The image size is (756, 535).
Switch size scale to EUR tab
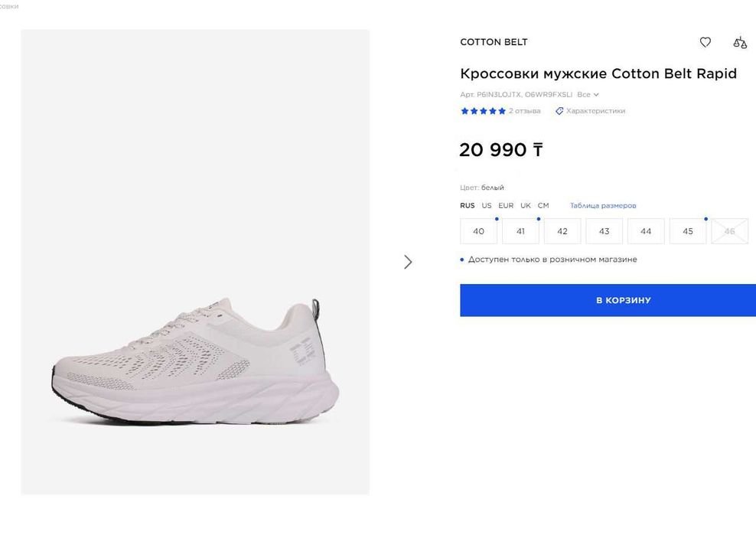click(x=506, y=206)
